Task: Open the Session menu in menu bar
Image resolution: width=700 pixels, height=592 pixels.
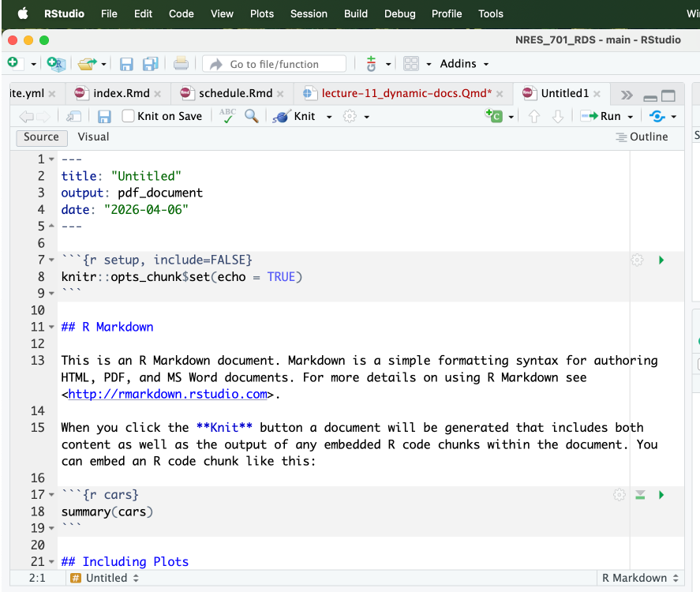Action: click(x=309, y=14)
